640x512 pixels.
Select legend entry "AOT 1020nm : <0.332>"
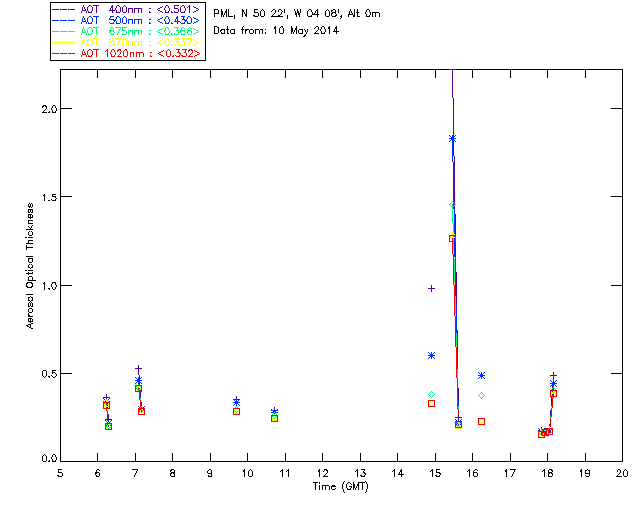click(140, 53)
